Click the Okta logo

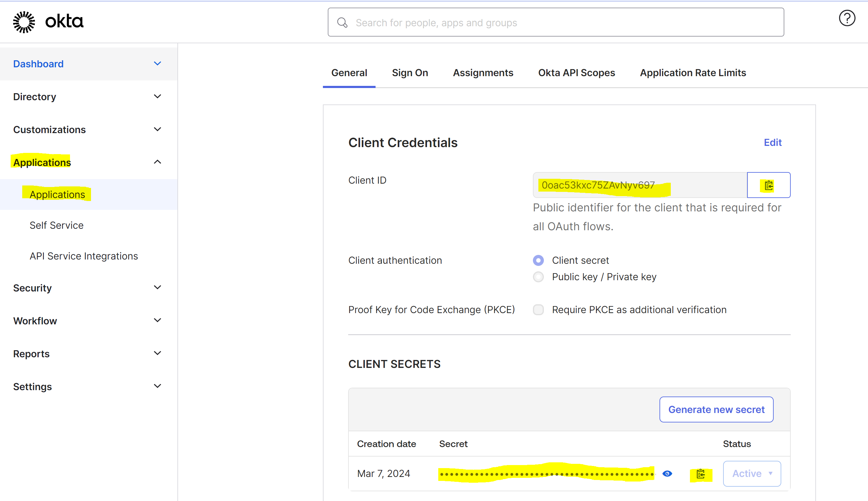(x=47, y=21)
